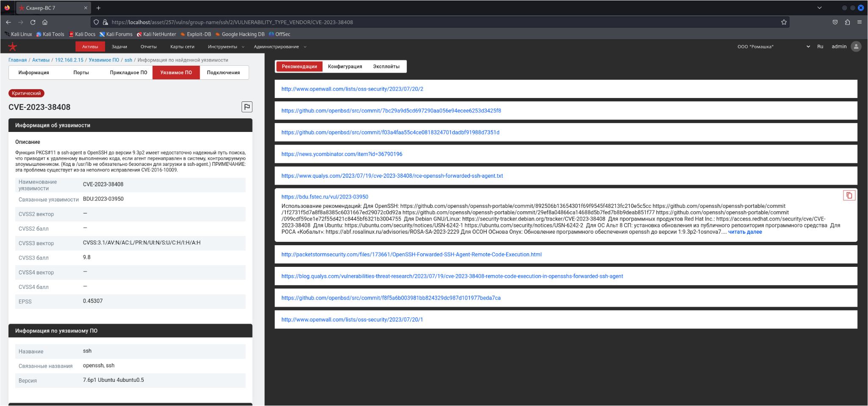This screenshot has height=406, width=868.
Task: Go to Активы breadcrumb link
Action: click(41, 60)
